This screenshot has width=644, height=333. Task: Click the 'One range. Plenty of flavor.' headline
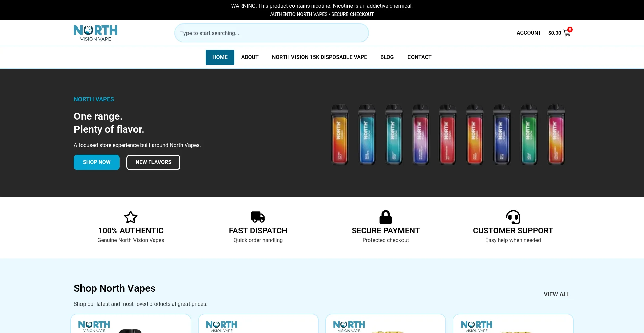tap(109, 123)
